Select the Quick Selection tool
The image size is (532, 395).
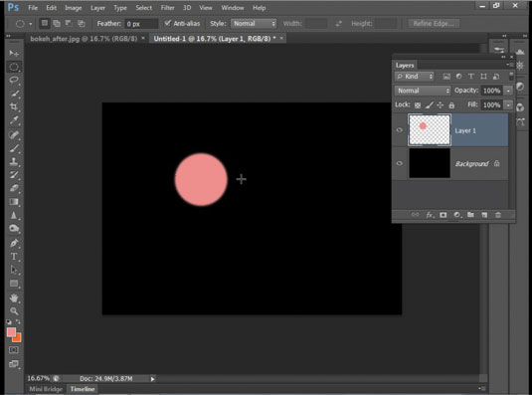(x=14, y=94)
